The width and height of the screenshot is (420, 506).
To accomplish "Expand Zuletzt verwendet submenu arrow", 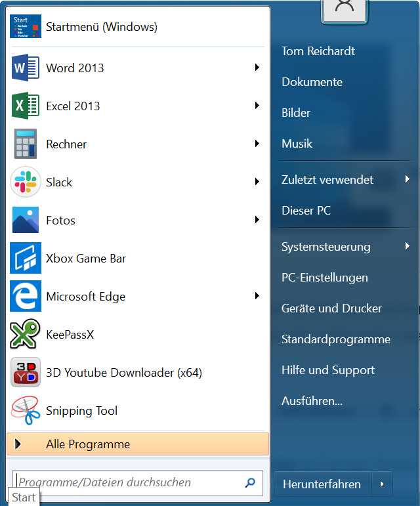I will (408, 179).
